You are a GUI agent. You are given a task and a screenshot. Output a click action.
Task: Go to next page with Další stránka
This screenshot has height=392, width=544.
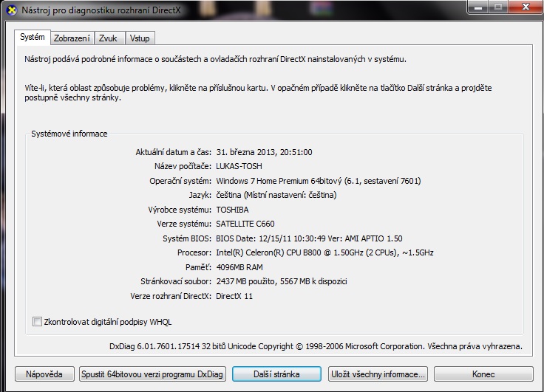pyautogui.click(x=276, y=374)
